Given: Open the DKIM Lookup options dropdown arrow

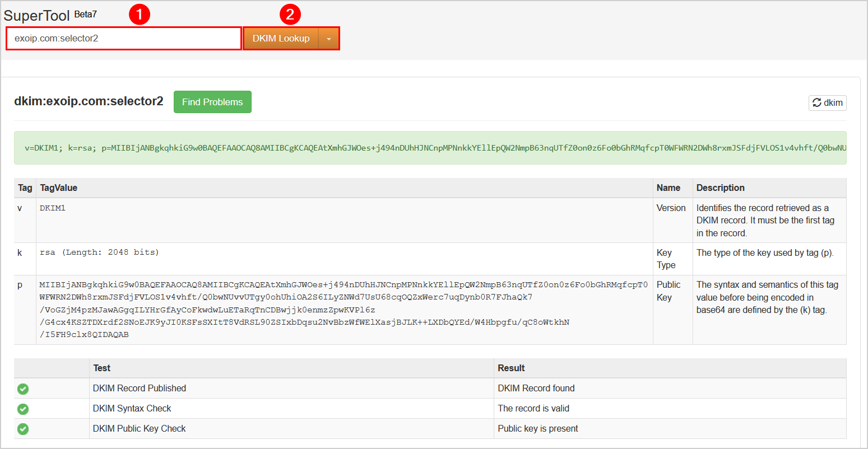Looking at the screenshot, I should click(x=329, y=38).
